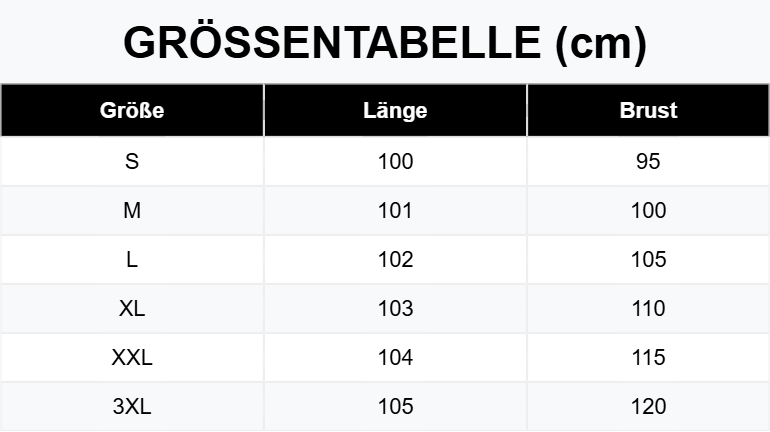The width and height of the screenshot is (770, 432).
Task: Select the Länge column header
Action: pyautogui.click(x=395, y=110)
